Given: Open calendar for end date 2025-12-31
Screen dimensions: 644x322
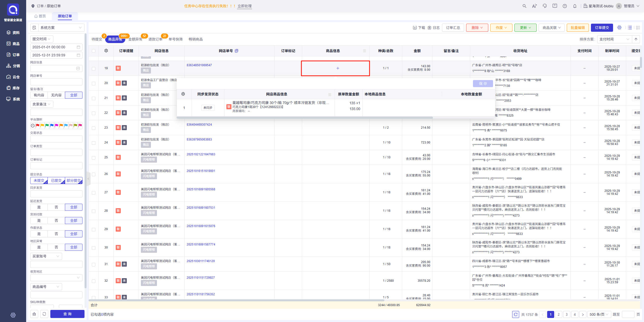Looking at the screenshot, I should click(x=78, y=55).
